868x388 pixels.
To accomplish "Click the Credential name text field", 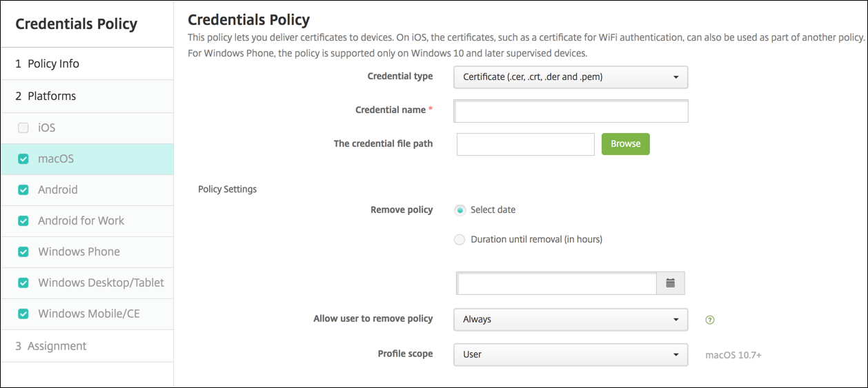I will click(x=571, y=111).
